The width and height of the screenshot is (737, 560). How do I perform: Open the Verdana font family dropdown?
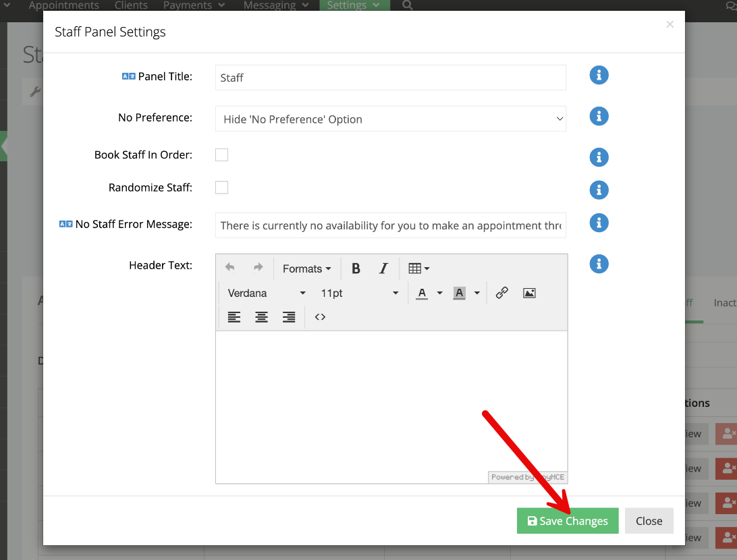click(x=267, y=293)
